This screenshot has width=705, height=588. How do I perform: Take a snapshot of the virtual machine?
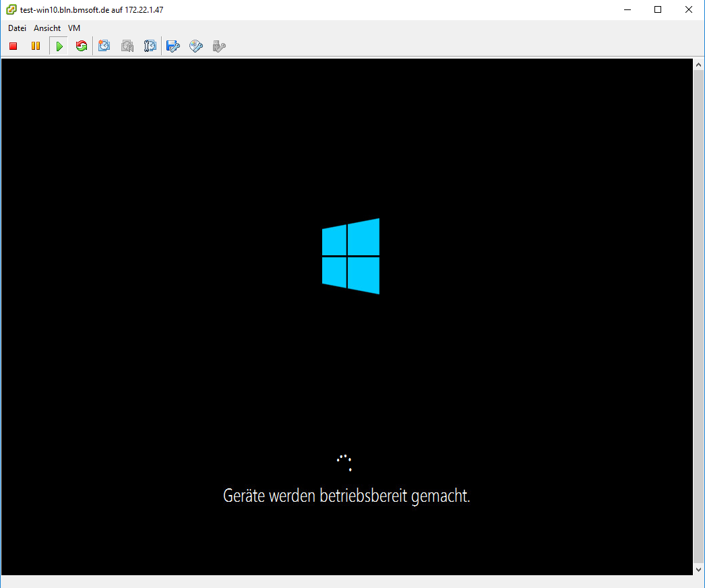click(104, 46)
